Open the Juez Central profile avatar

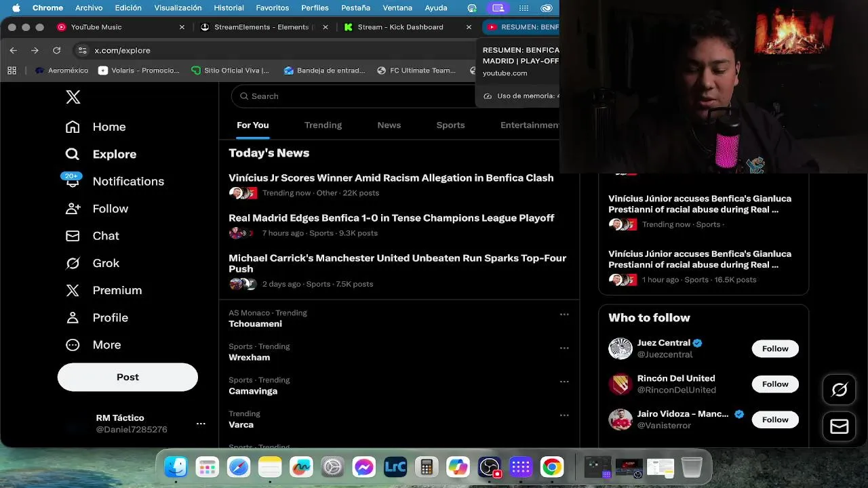tap(620, 348)
